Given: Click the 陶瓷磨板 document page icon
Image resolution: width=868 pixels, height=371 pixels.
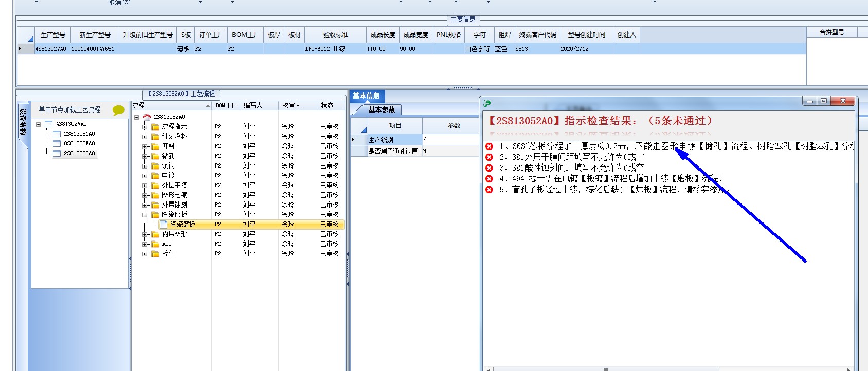Looking at the screenshot, I should pos(164,225).
